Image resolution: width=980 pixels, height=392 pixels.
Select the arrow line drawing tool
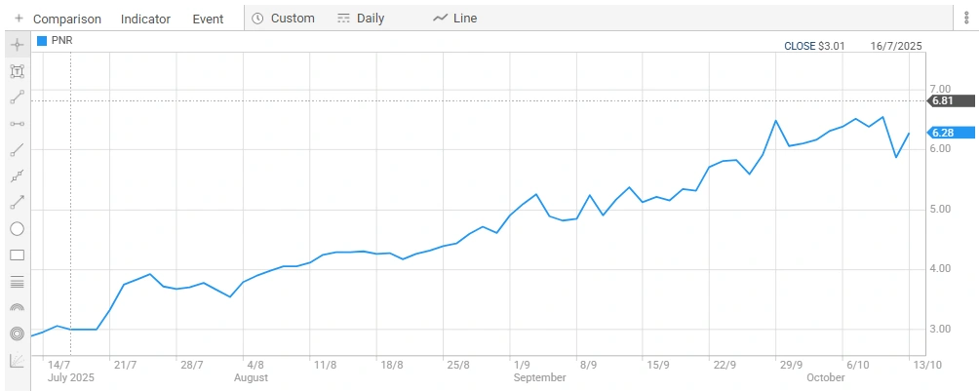(x=17, y=203)
